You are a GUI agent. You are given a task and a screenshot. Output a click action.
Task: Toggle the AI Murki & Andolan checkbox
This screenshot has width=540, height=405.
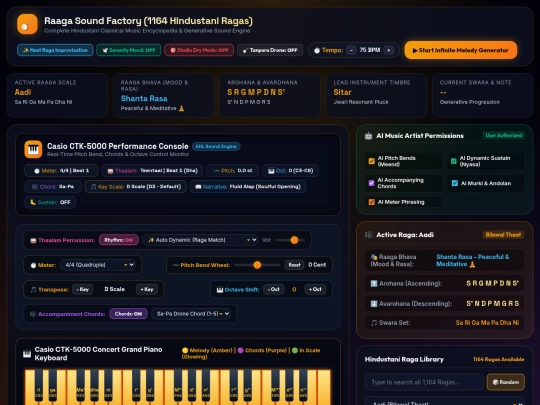tap(455, 183)
